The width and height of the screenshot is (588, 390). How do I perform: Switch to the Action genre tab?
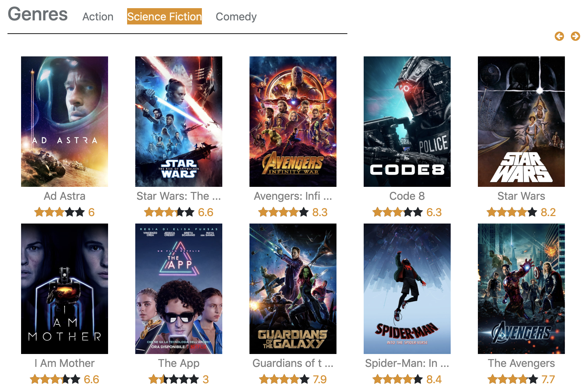pyautogui.click(x=98, y=17)
